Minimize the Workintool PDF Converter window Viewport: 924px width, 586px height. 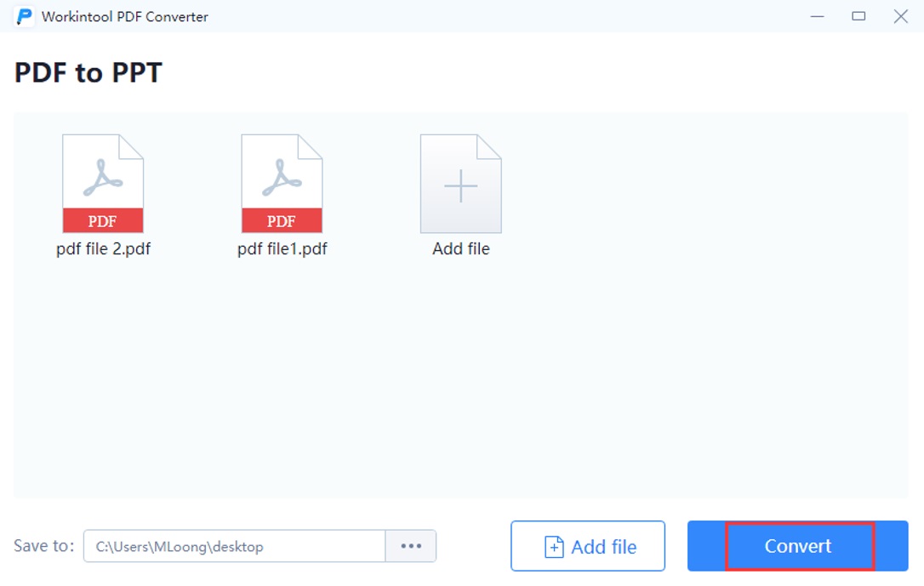(818, 16)
